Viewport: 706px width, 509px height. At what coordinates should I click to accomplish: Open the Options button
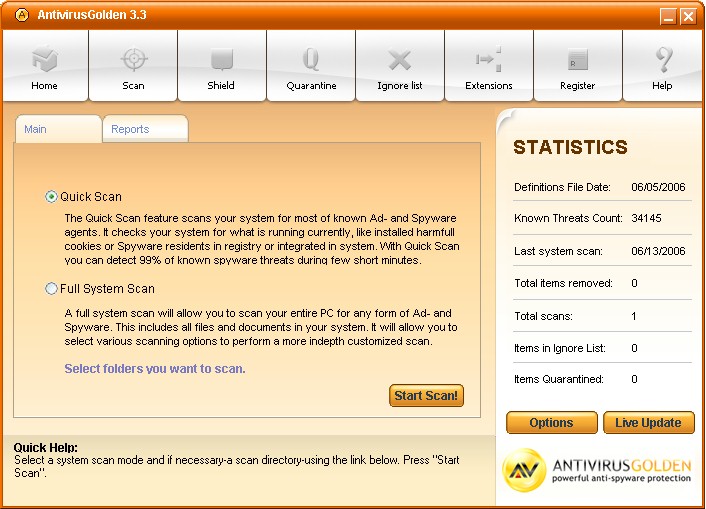coord(552,423)
